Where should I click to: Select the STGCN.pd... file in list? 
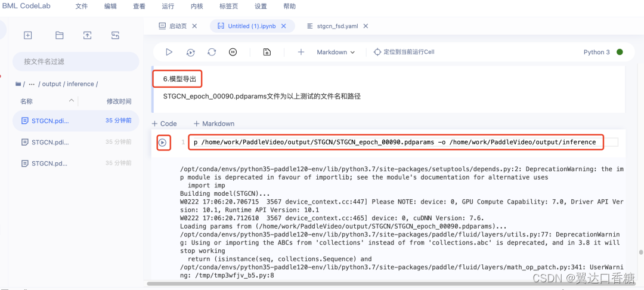coord(76,163)
